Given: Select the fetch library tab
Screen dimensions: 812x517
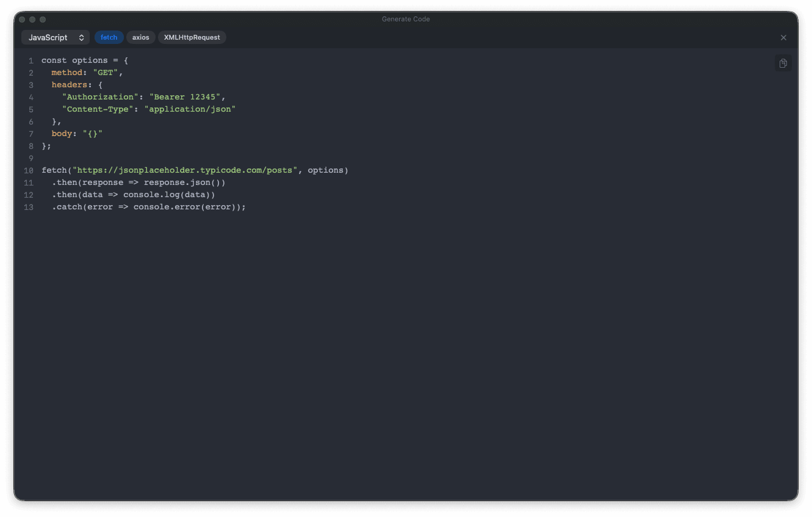Looking at the screenshot, I should point(109,37).
